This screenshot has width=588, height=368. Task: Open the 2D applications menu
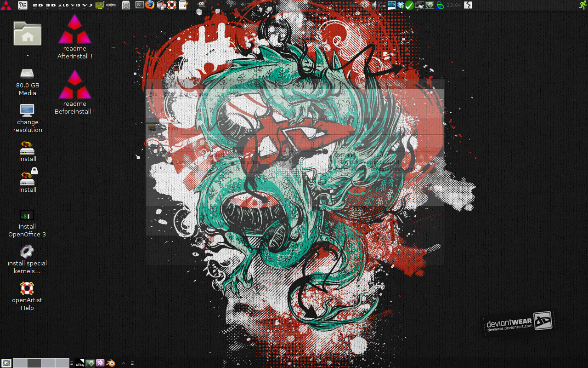click(38, 5)
